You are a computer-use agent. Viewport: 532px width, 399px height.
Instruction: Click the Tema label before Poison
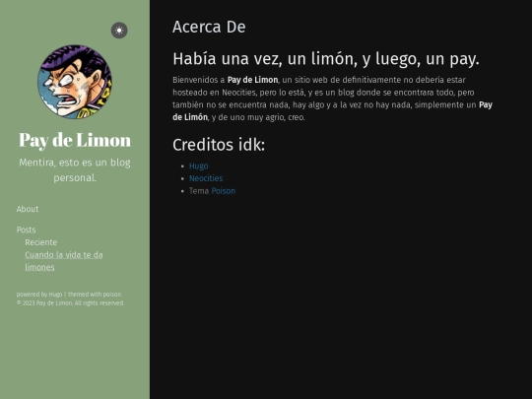point(199,191)
